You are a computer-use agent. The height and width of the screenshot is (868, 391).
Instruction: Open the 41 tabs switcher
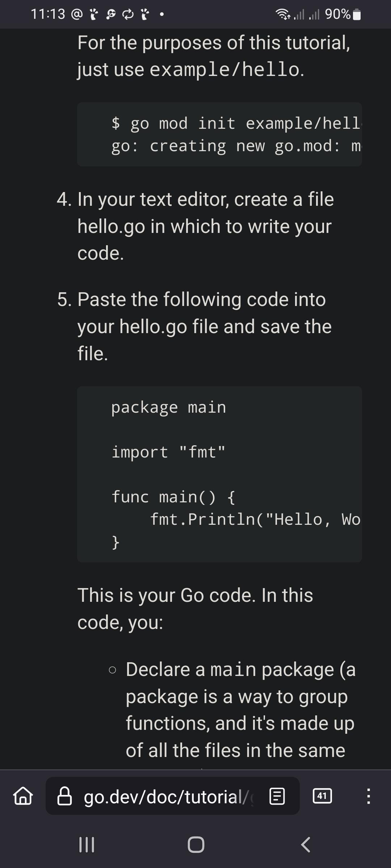(322, 796)
